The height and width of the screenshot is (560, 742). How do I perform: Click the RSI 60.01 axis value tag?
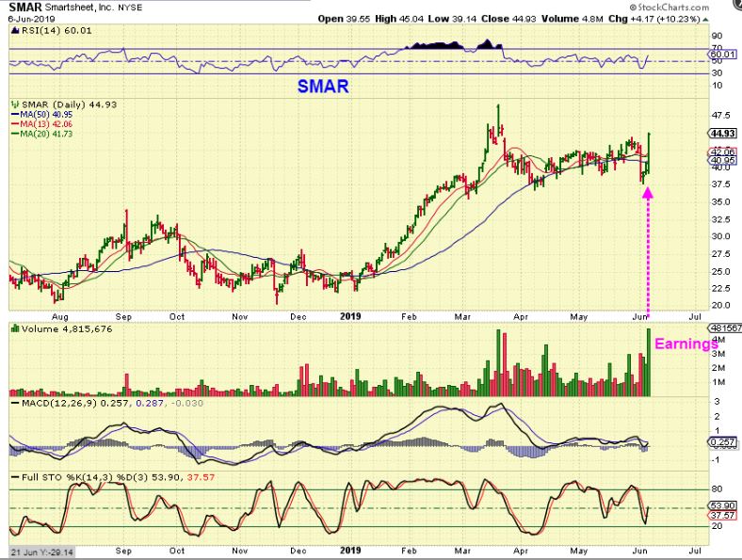click(x=721, y=55)
